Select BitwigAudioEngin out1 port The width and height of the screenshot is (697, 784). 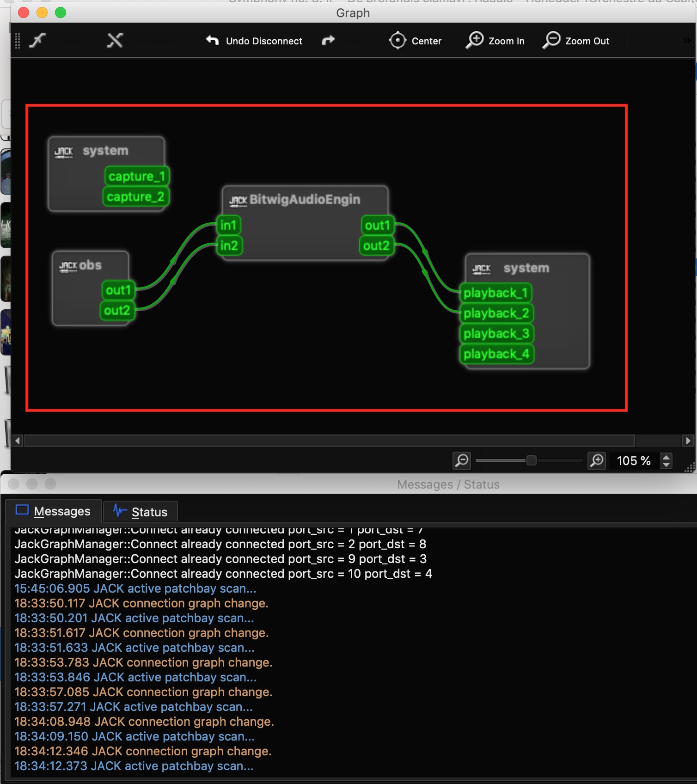[x=377, y=225]
